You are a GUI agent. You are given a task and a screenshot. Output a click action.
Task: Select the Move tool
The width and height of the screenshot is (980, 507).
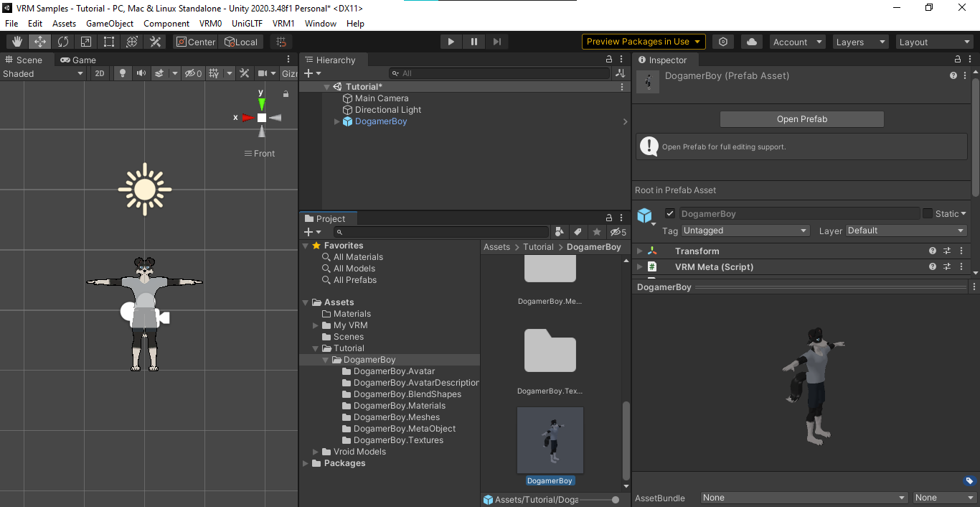[40, 42]
